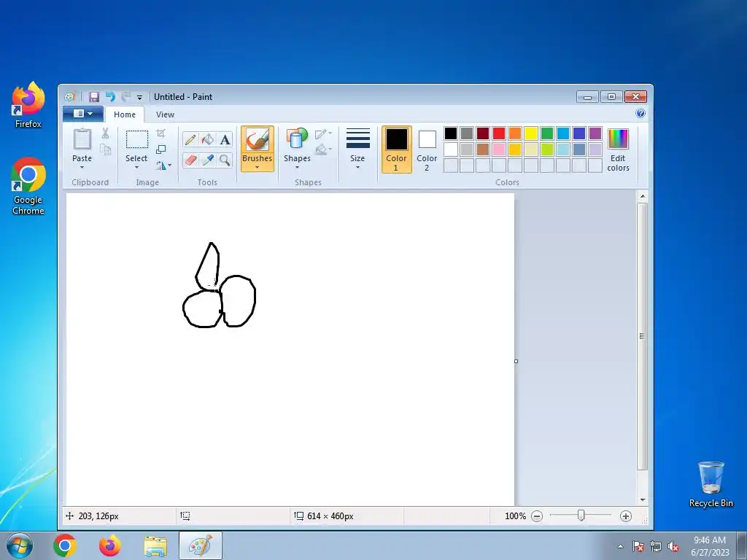Launch Chrome from the taskbar
Image resolution: width=747 pixels, height=560 pixels.
[x=65, y=545]
